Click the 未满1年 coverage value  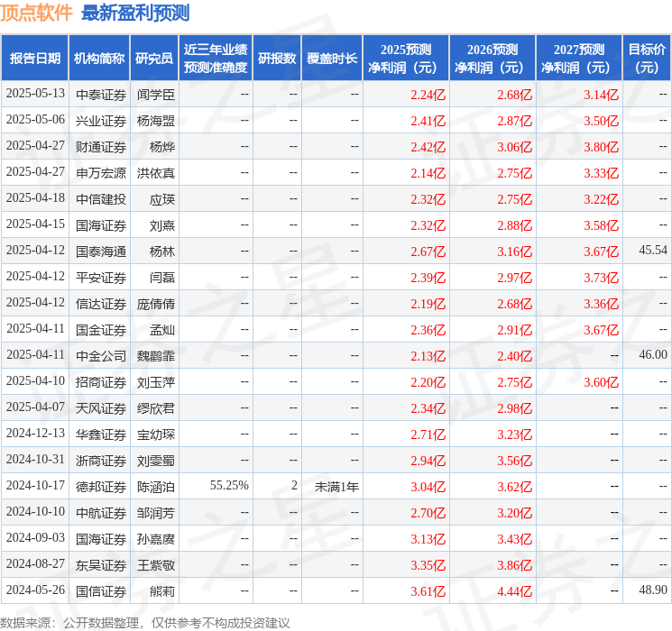click(x=336, y=487)
